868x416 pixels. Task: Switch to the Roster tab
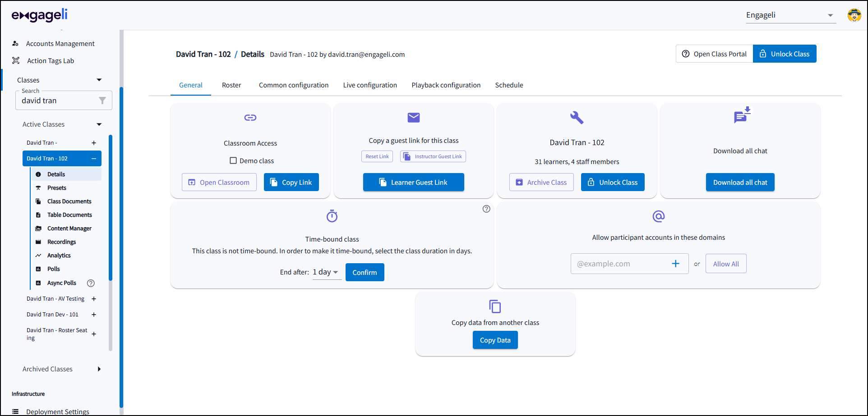(231, 85)
